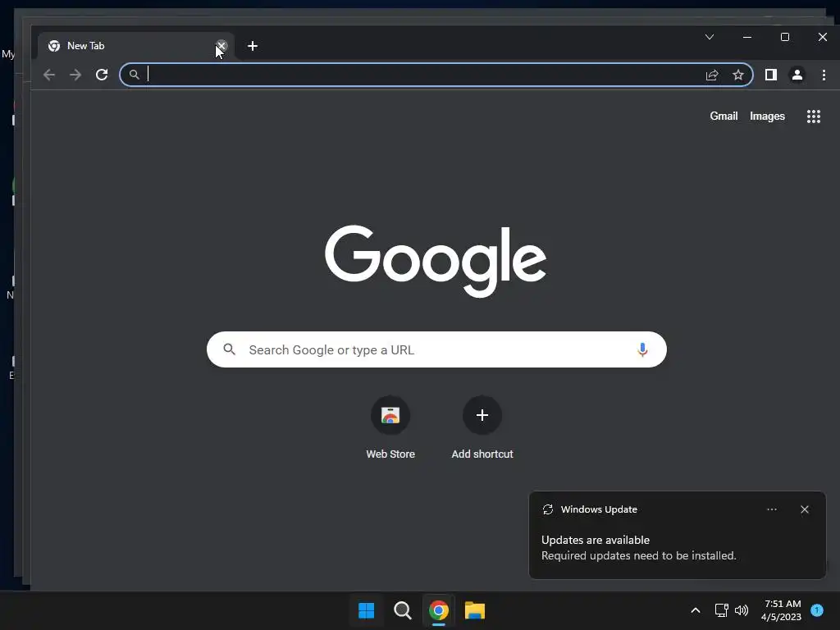Open the network status tray icon
Screen dimensions: 840x630
722,610
